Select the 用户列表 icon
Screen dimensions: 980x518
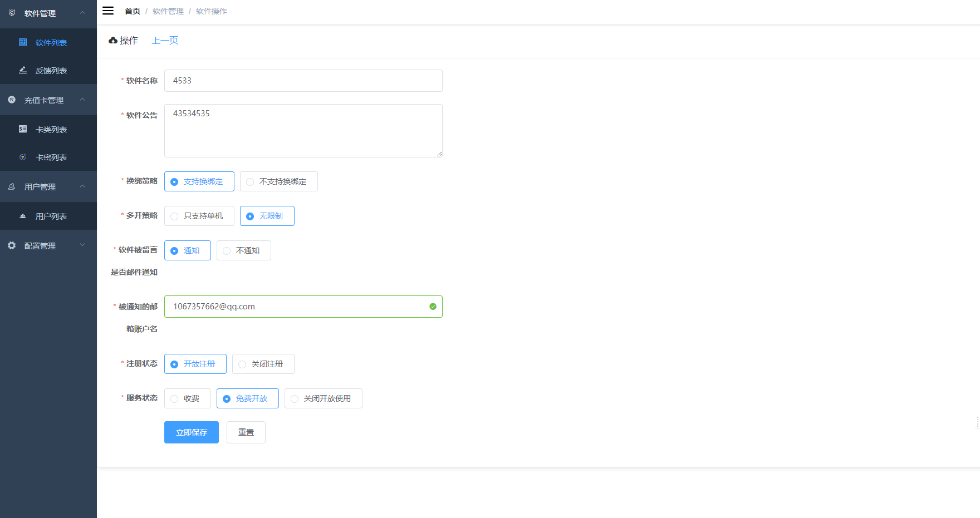pyautogui.click(x=22, y=216)
